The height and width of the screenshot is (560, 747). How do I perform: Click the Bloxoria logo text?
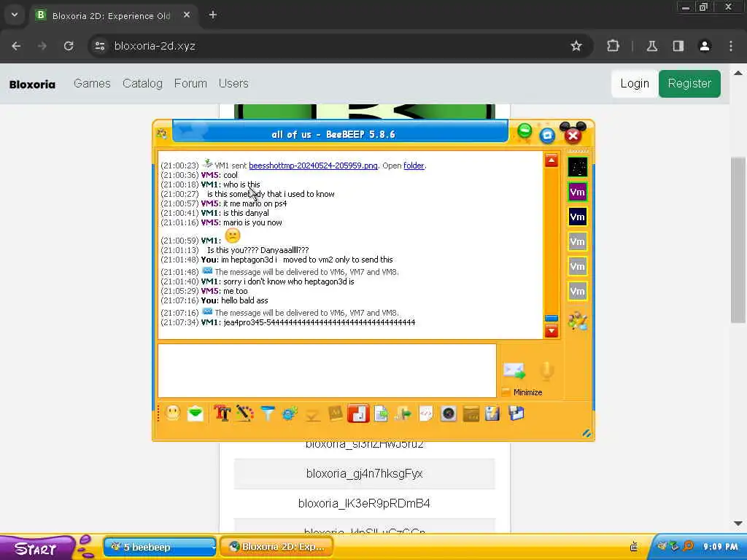[x=32, y=85]
